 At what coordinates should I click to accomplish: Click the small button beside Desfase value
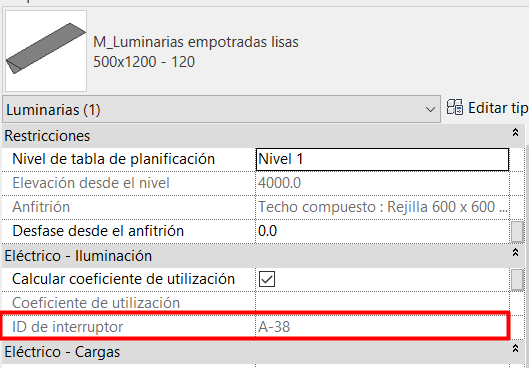(517, 231)
